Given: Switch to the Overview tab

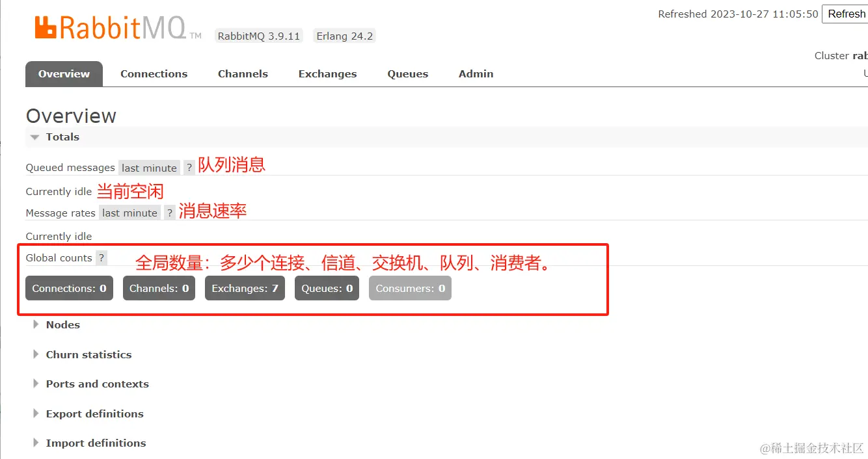Looking at the screenshot, I should pyautogui.click(x=64, y=73).
